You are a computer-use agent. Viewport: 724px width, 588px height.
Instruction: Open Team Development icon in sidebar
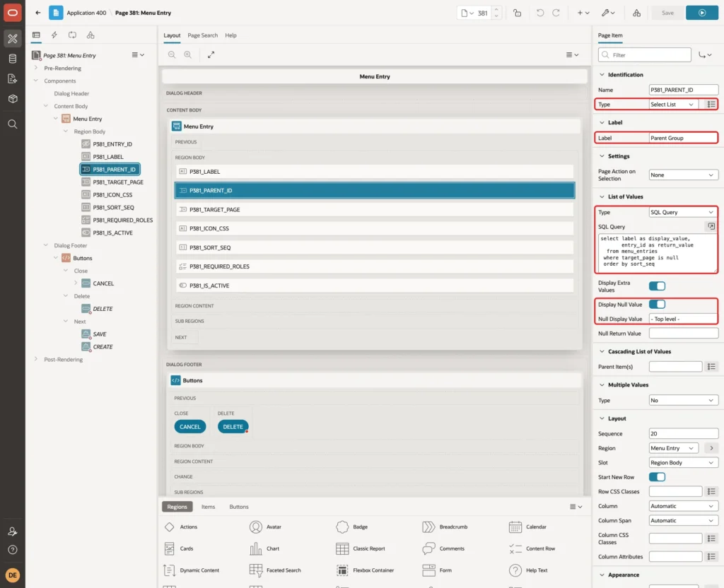[13, 79]
